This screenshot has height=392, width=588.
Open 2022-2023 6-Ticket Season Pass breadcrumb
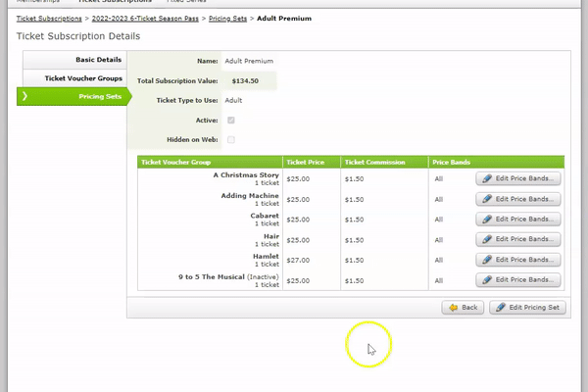click(145, 19)
